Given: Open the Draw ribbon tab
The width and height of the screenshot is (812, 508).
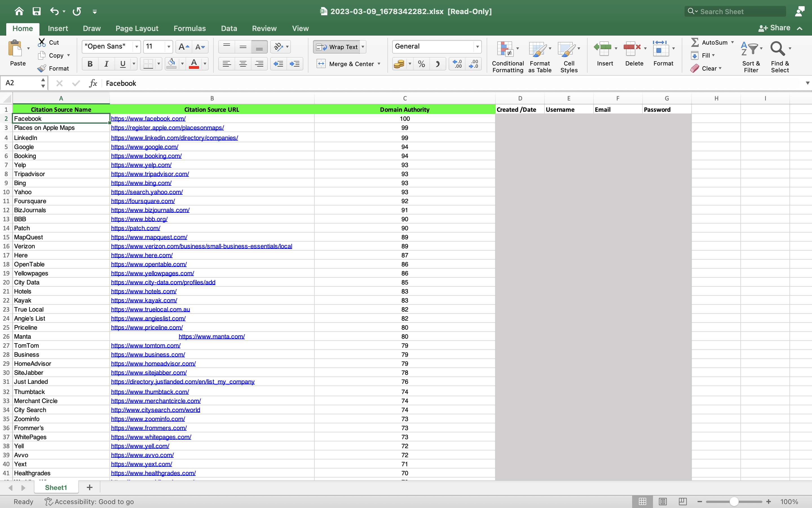Looking at the screenshot, I should [92, 29].
